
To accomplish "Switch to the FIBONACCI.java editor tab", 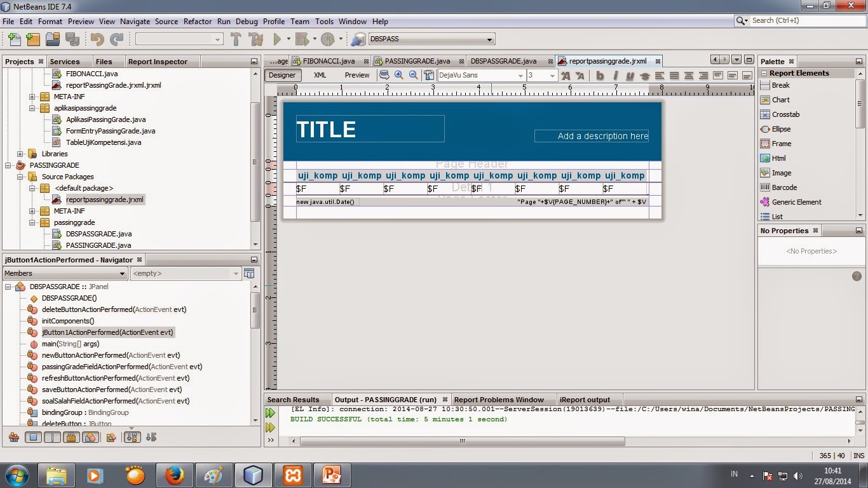I will click(329, 62).
